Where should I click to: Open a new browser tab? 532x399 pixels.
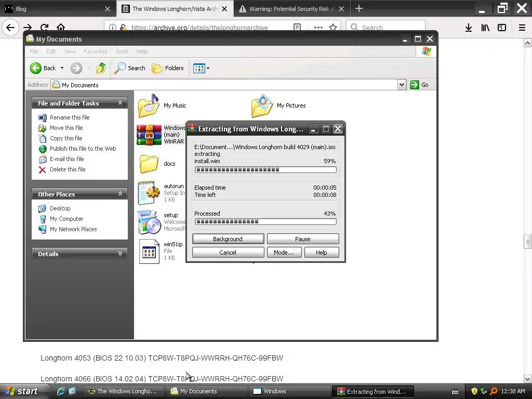[359, 8]
